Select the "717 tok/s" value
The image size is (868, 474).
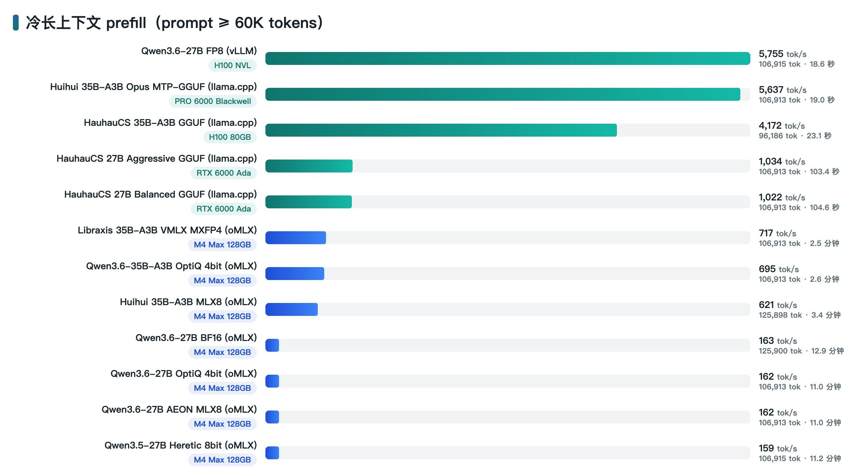pos(778,233)
